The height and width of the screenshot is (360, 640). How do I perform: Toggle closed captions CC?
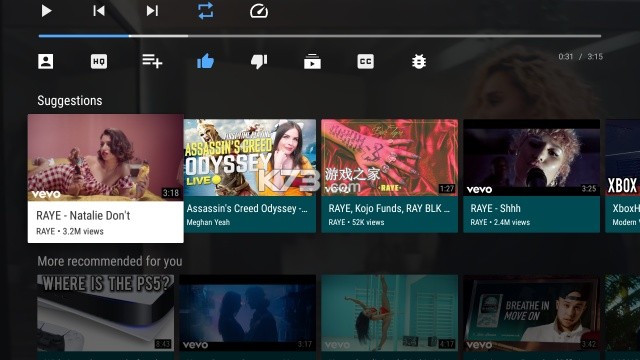[x=365, y=62]
